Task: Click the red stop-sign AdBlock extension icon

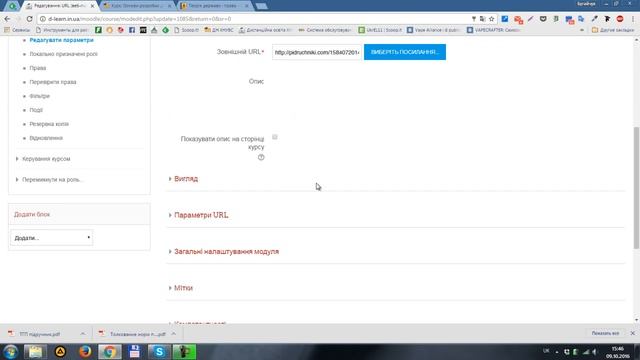Action: click(x=620, y=19)
